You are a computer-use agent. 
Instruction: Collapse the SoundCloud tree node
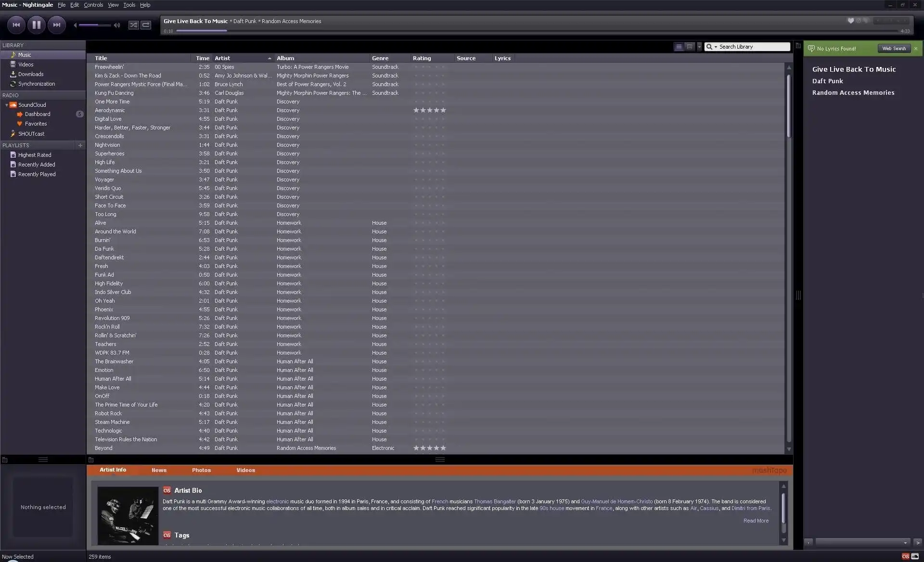tap(6, 105)
